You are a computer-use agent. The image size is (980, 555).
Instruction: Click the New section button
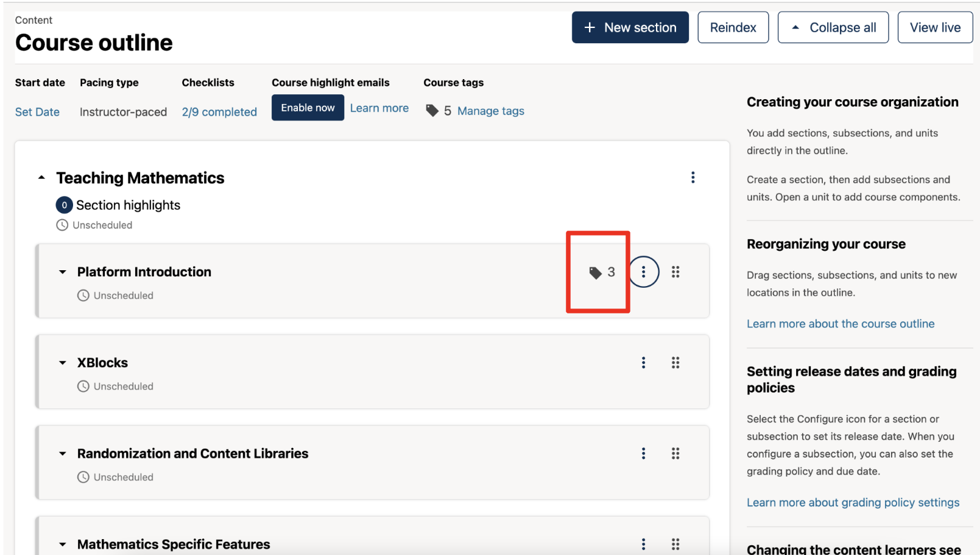(630, 27)
